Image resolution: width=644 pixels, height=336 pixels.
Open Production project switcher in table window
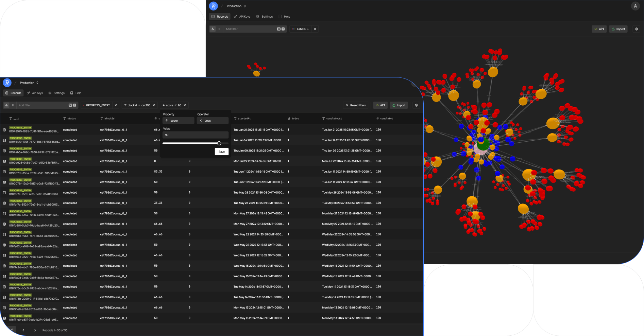tap(29, 83)
